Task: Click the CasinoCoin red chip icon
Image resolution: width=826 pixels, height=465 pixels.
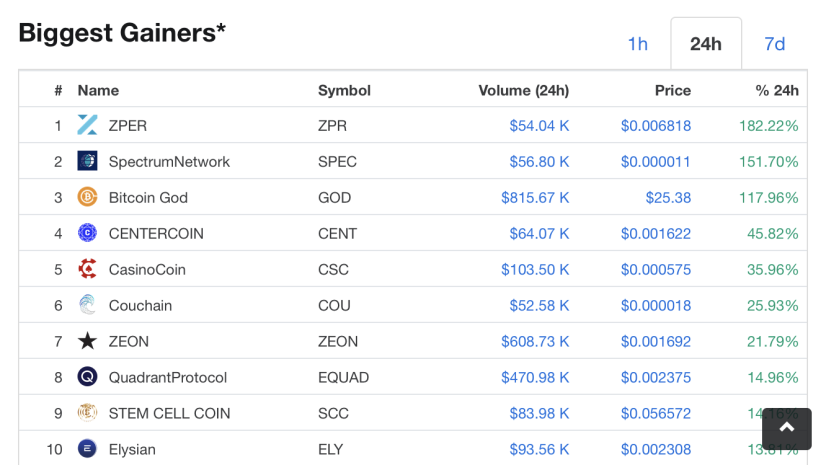Action: point(87,269)
